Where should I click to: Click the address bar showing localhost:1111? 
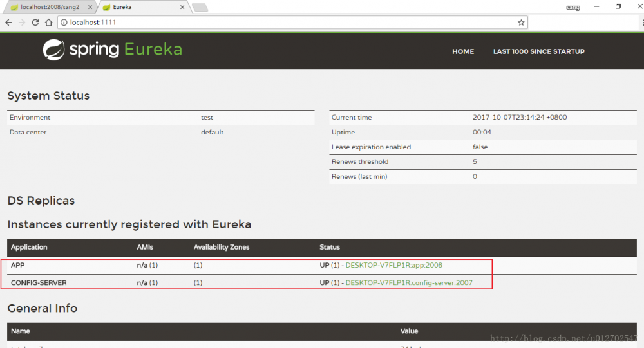pyautogui.click(x=292, y=23)
